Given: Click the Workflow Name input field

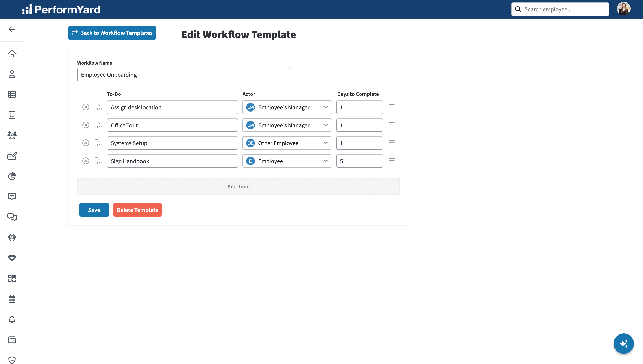Looking at the screenshot, I should 183,75.
